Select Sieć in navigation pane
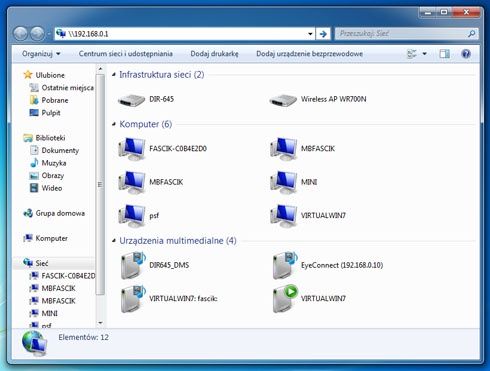Image resolution: width=490 pixels, height=371 pixels. coord(35,263)
